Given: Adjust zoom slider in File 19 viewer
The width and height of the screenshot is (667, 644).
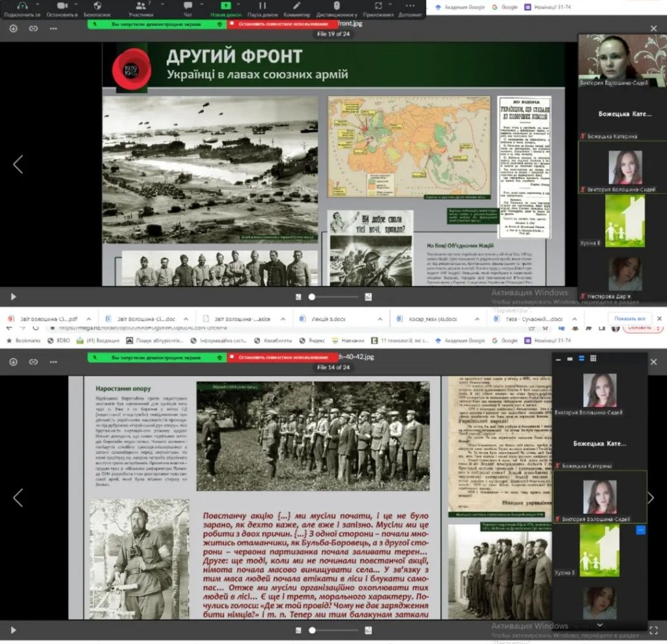Looking at the screenshot, I should [312, 297].
